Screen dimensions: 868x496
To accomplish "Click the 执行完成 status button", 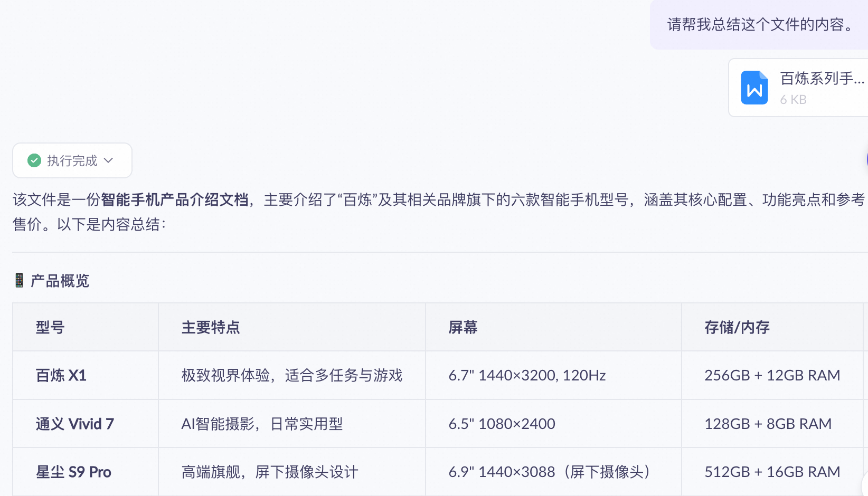I will pyautogui.click(x=72, y=160).
